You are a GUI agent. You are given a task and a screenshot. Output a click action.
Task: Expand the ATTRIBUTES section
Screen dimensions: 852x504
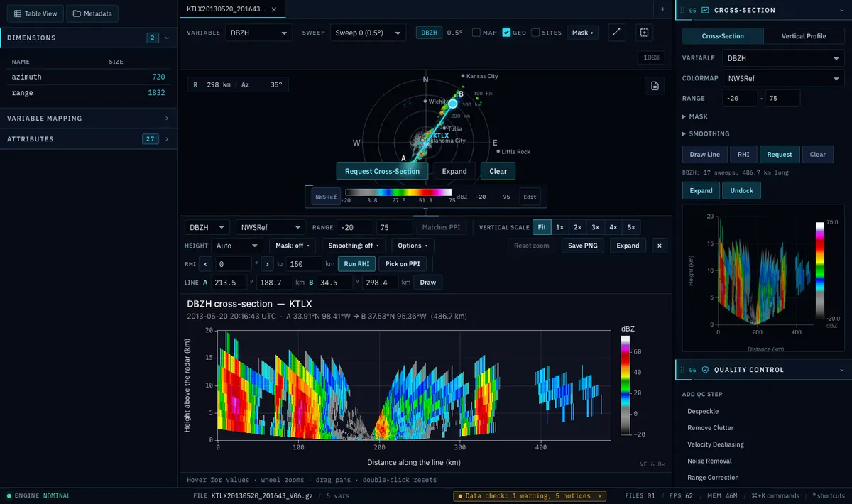(88, 139)
